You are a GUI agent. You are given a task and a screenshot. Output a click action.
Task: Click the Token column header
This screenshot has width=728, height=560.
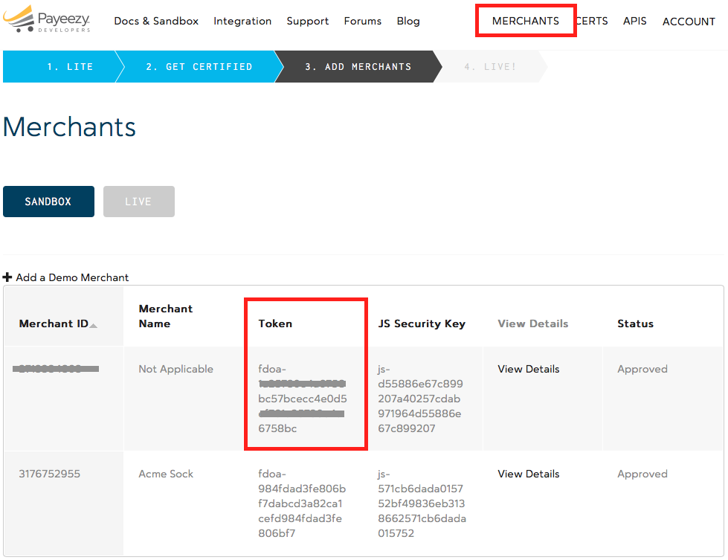(275, 324)
